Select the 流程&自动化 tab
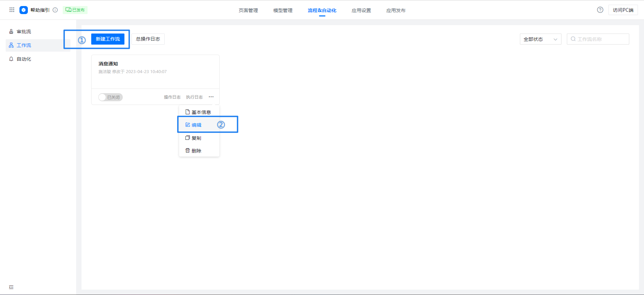 (322, 10)
